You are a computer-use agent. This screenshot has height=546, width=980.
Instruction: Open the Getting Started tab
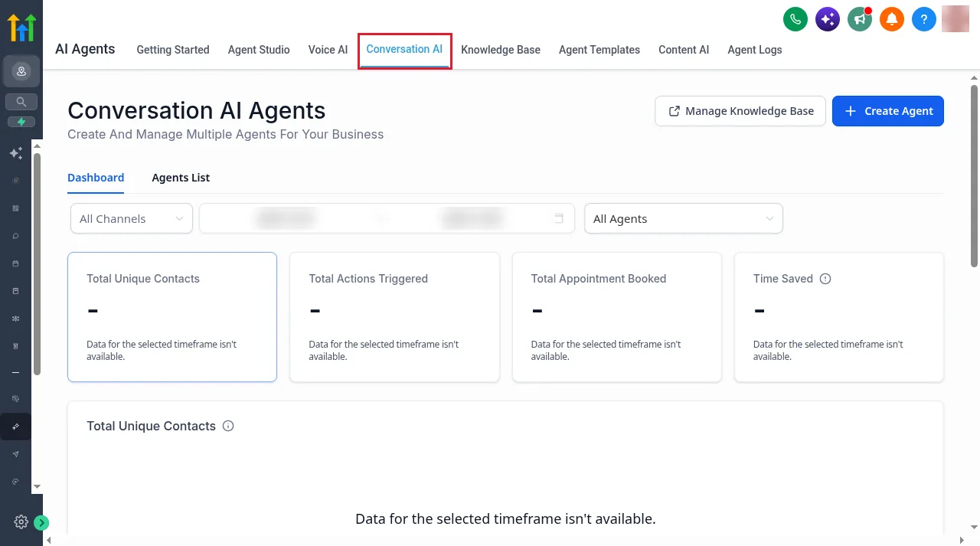173,50
